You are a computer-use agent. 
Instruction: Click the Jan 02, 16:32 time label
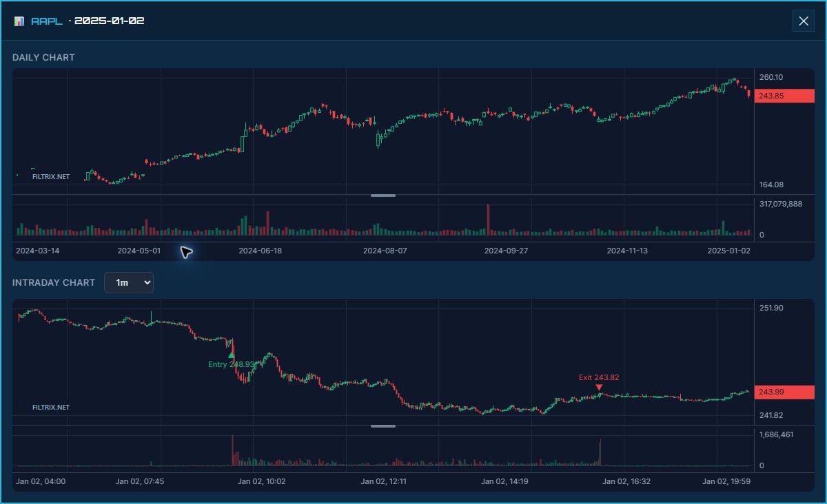click(626, 481)
